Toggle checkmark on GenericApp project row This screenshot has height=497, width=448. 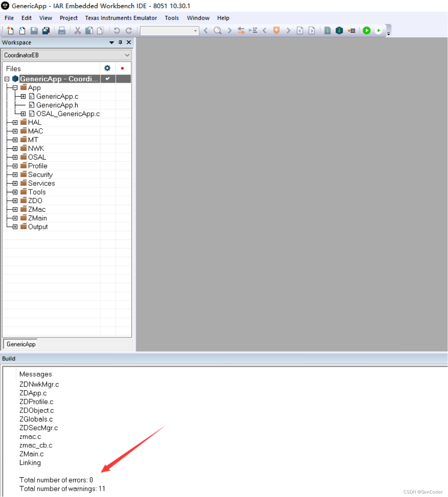108,79
